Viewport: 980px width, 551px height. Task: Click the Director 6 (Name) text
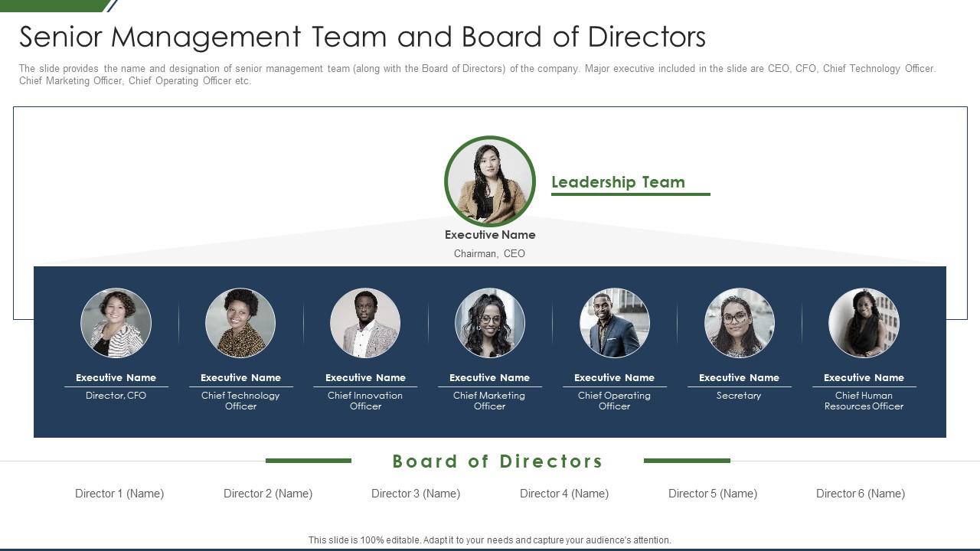pos(860,494)
